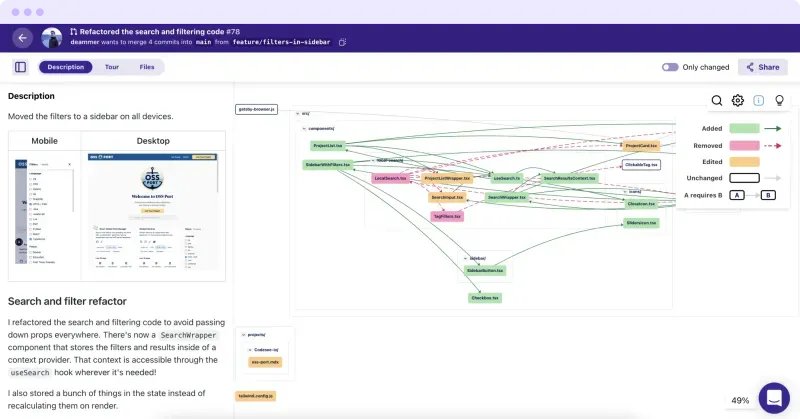Screen dimensions: 800x419
Task: Open the chat support bubble
Action: point(774,398)
